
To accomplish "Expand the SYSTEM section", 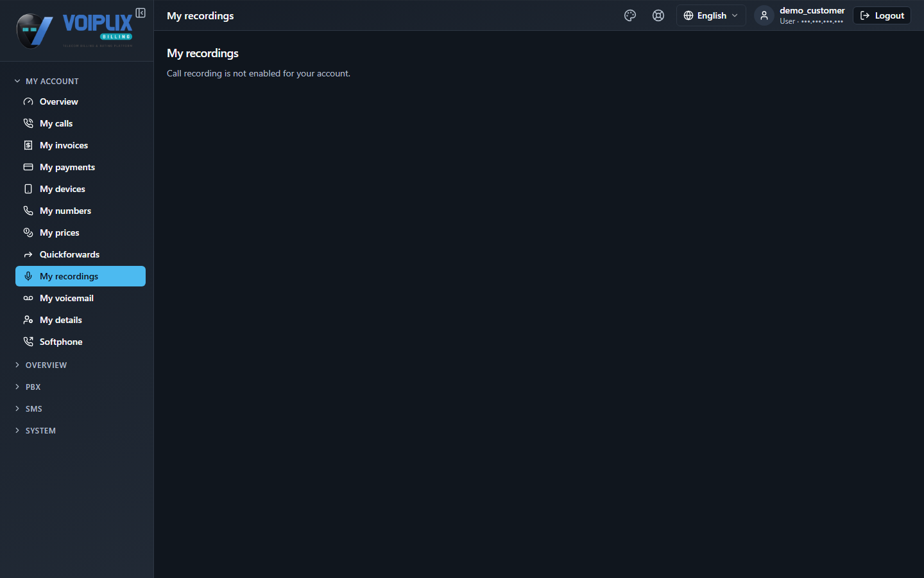I will point(35,430).
